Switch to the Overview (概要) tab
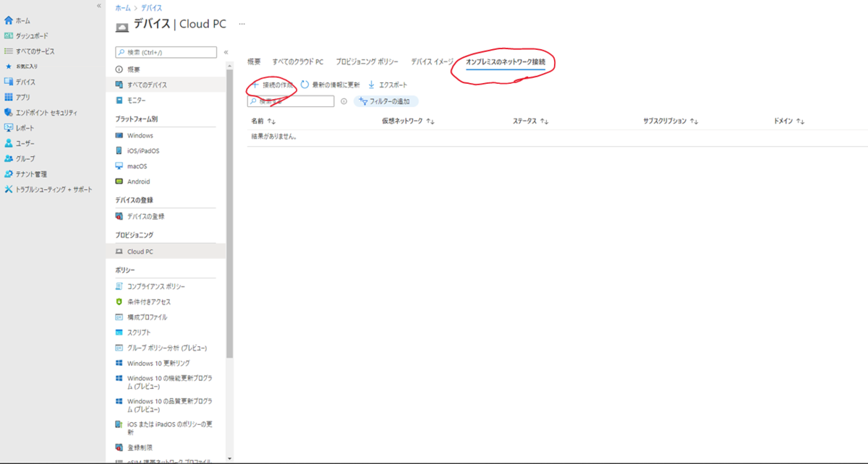This screenshot has height=464, width=868. tap(254, 62)
